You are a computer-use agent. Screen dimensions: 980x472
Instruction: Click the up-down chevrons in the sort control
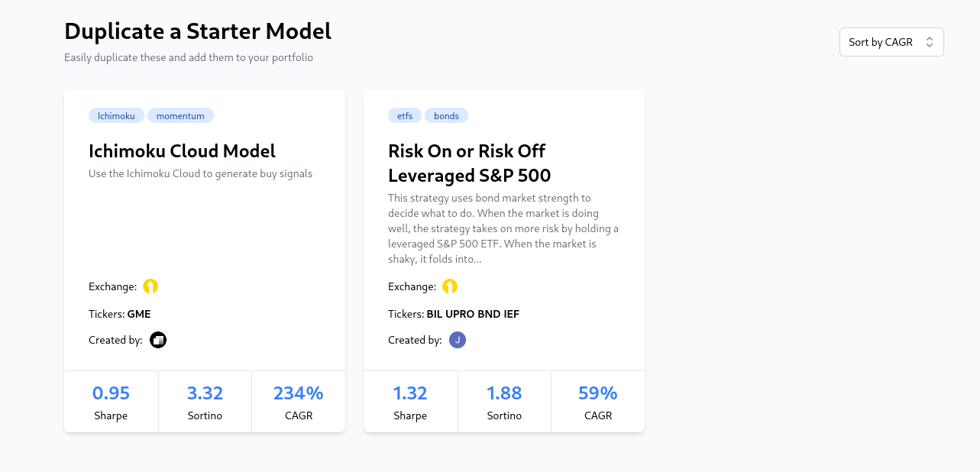coord(930,42)
